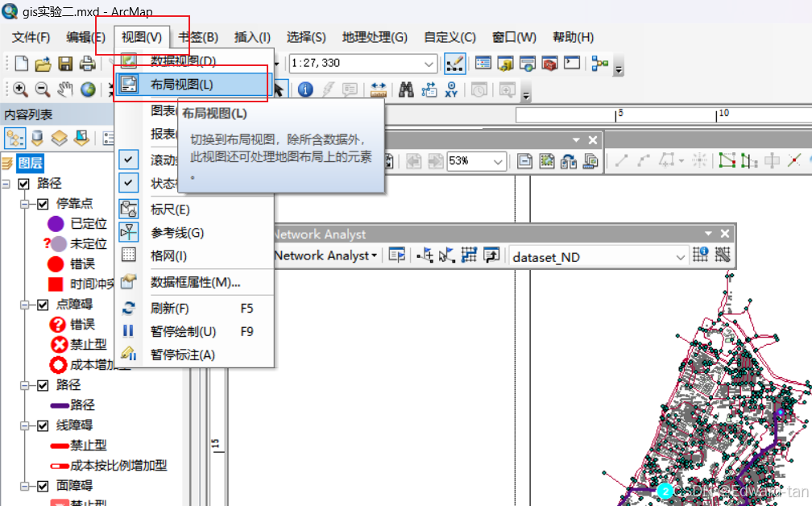812x506 pixels.
Task: Click the Build Network Dataset icon
Action: pos(723,254)
